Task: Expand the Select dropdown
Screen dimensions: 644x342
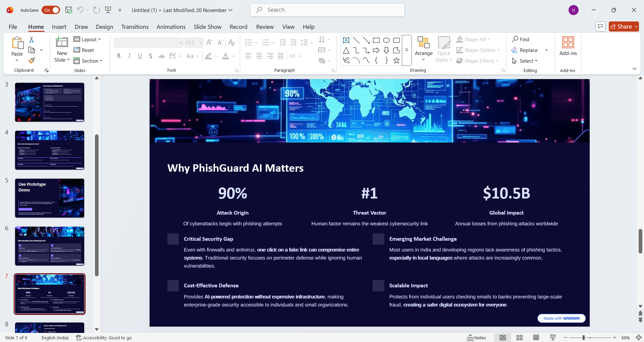Action: click(x=525, y=61)
